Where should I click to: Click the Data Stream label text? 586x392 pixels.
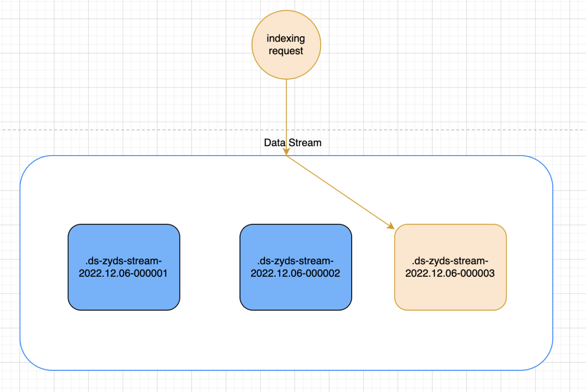coord(293,143)
